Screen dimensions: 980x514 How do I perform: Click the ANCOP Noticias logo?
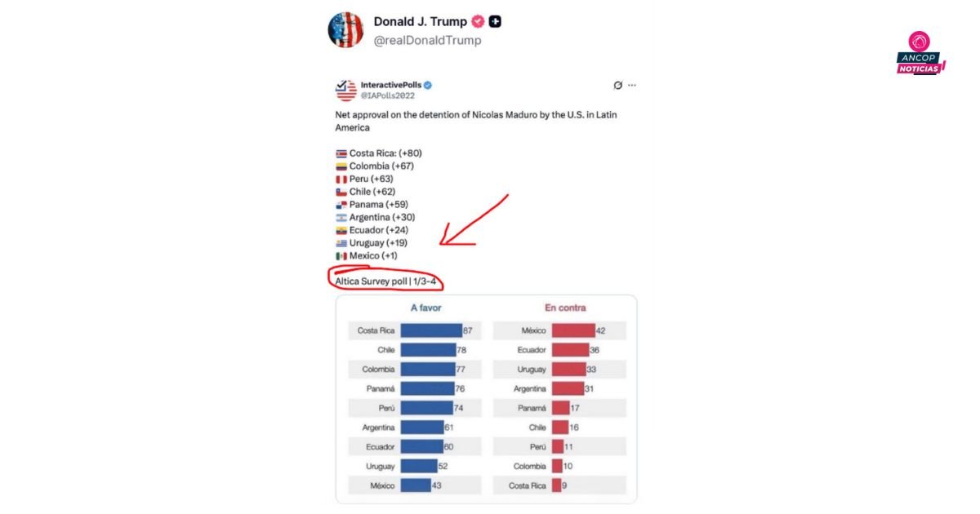click(x=920, y=55)
